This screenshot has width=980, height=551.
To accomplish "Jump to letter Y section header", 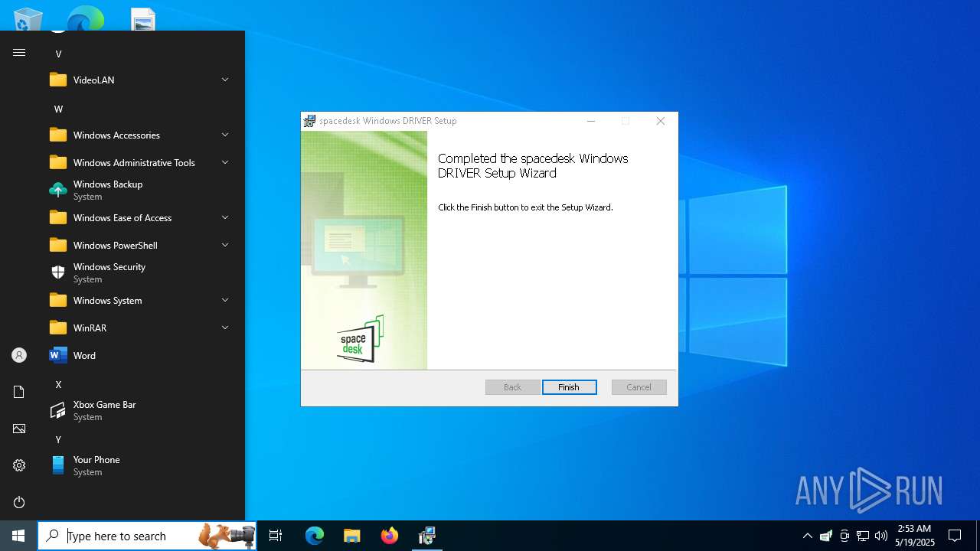I will pos(58,439).
